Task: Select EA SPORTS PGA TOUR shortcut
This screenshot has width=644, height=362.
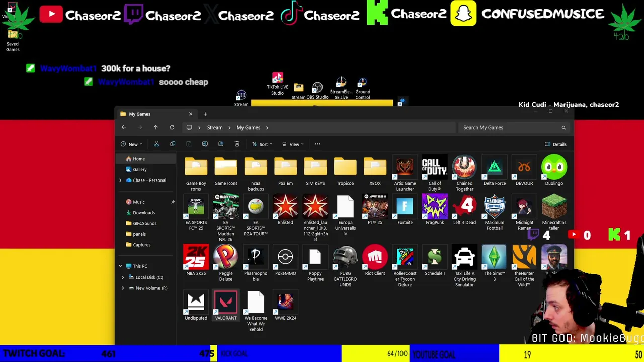Action: tap(256, 216)
